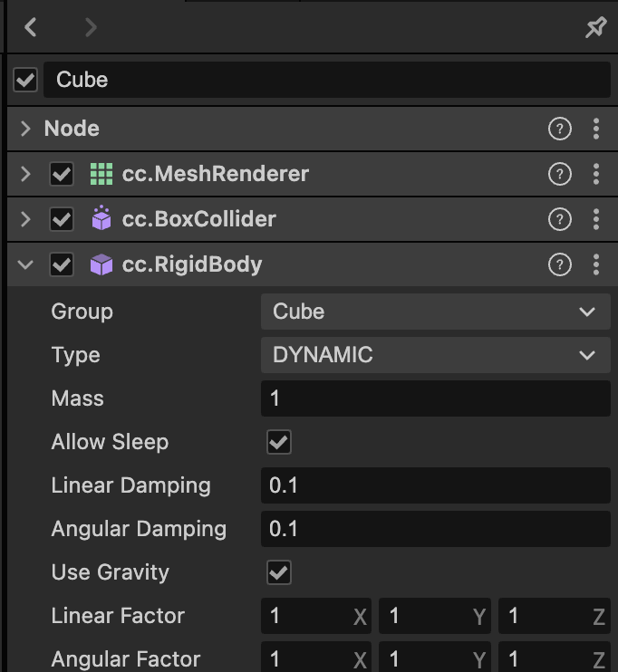Open cc.BoxCollider three-dot options menu
Viewport: 618px width, 672px height.
595,219
